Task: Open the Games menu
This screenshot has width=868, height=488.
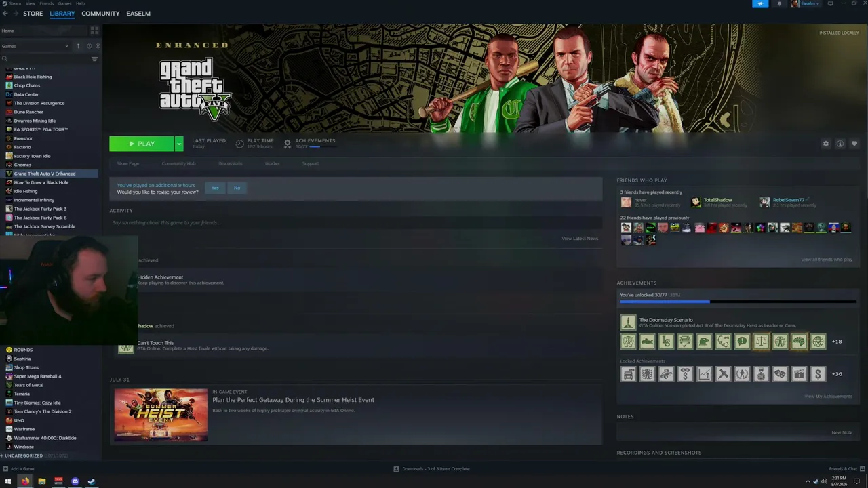Action: [x=65, y=3]
